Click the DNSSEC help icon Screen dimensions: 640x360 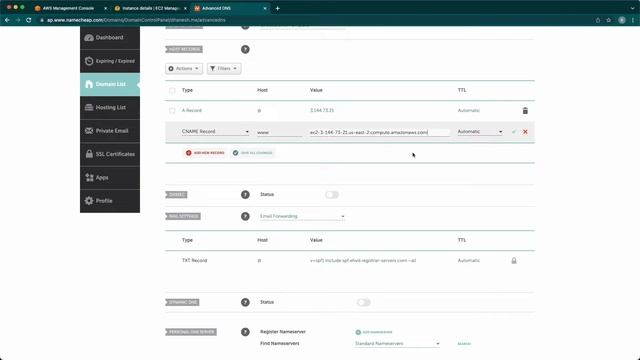click(245, 195)
